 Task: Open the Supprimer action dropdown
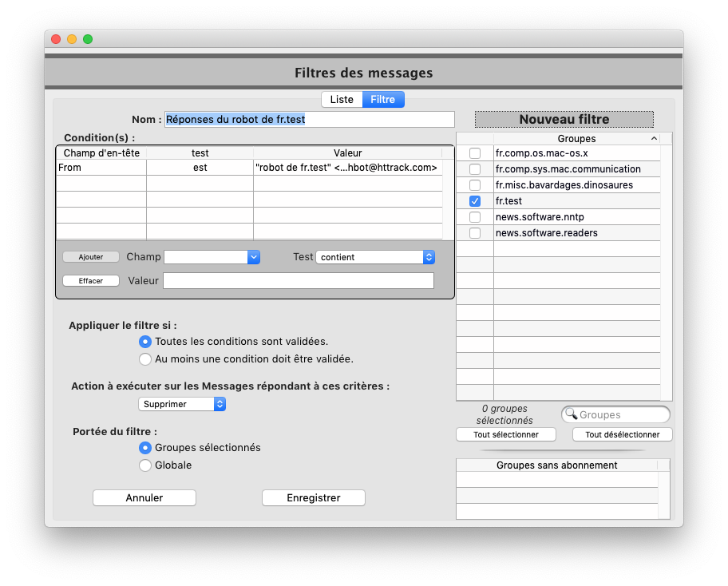coord(182,404)
